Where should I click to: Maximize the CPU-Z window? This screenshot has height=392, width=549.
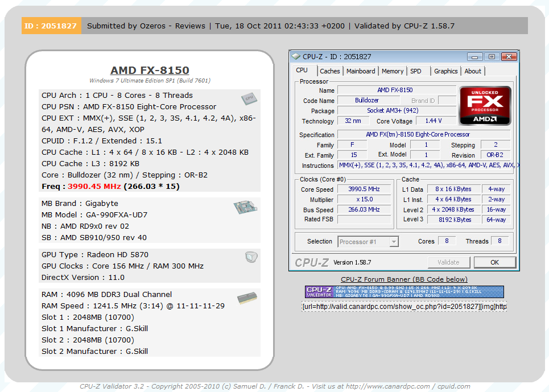pos(492,57)
